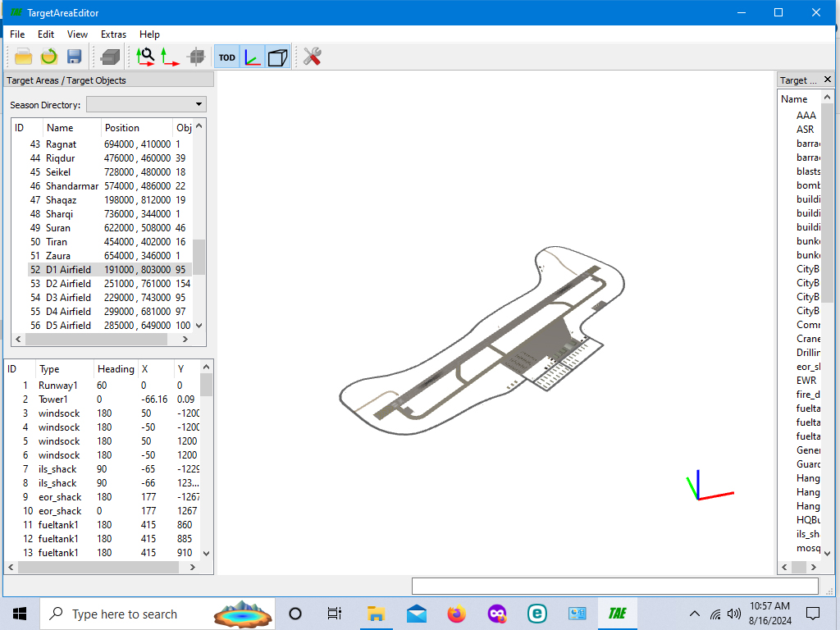Open the Extras menu

tap(113, 34)
